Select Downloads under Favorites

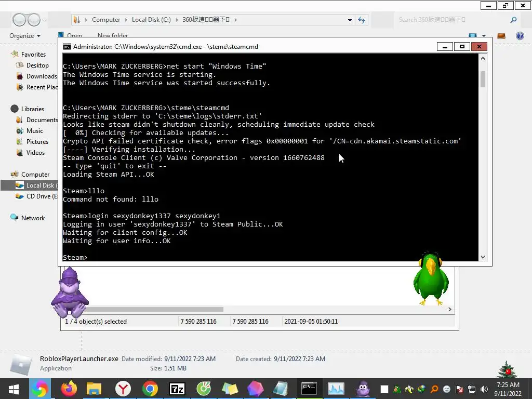point(42,76)
